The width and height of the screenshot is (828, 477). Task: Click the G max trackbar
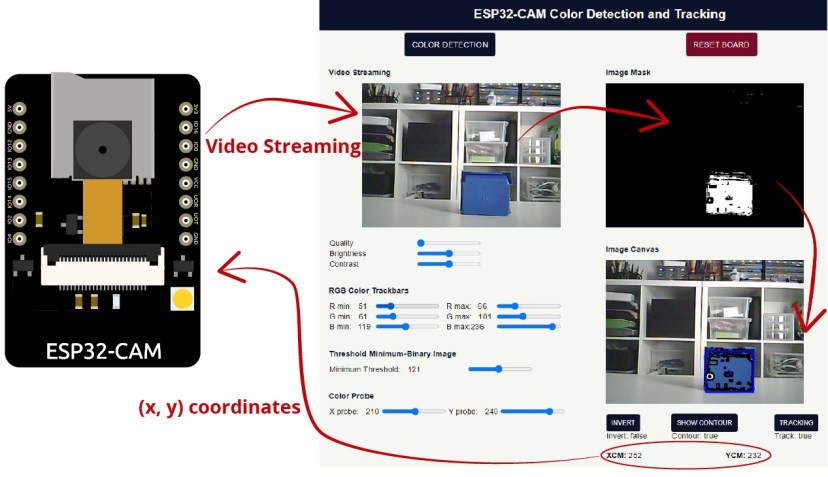click(x=528, y=316)
